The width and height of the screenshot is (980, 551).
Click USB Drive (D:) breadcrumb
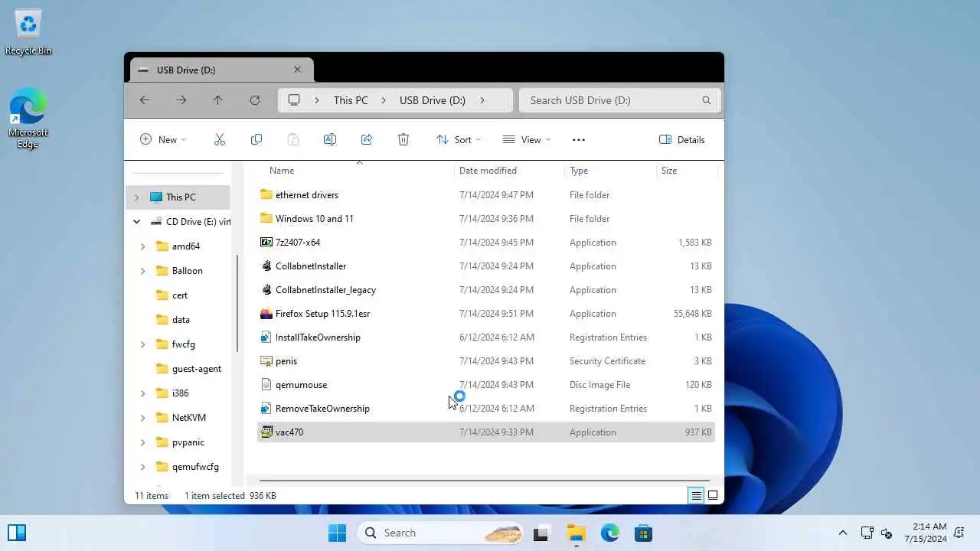click(433, 100)
